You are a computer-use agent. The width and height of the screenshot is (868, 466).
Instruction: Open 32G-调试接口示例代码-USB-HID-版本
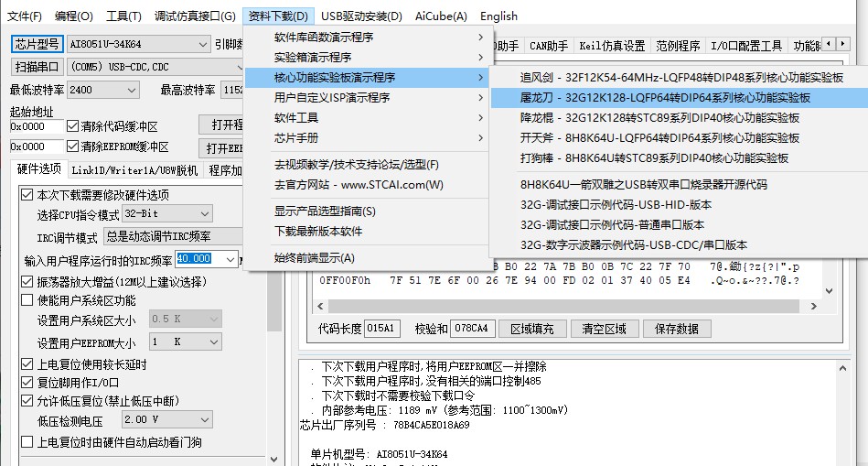[x=680, y=204]
